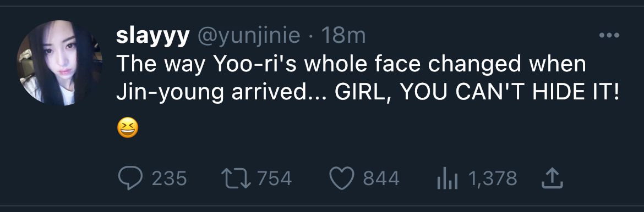The height and width of the screenshot is (212, 644).
Task: Open the 18m timestamp permalink
Action: point(343,36)
